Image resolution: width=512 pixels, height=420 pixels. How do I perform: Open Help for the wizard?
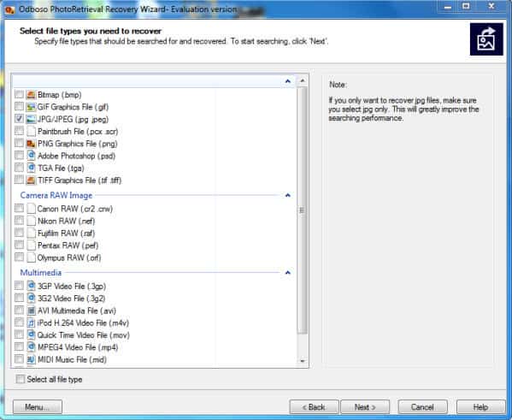coord(480,407)
